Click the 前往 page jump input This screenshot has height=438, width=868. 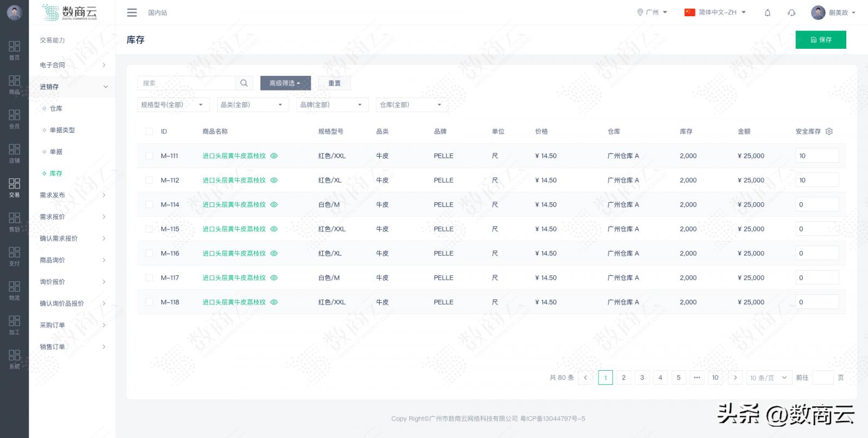click(x=823, y=377)
